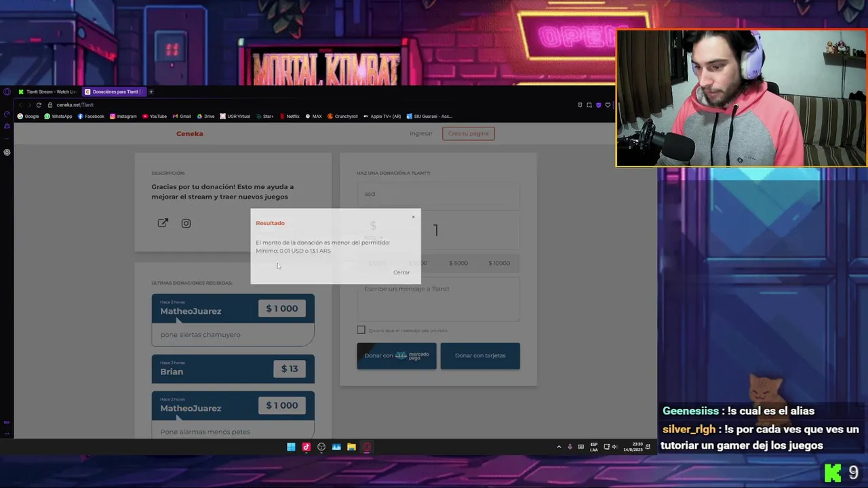Click the Escribe un mensaje a Tiantt box
868x488 pixels.
[438, 299]
